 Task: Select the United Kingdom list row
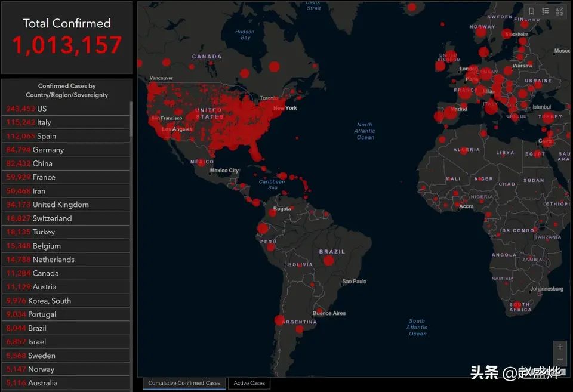(66, 205)
